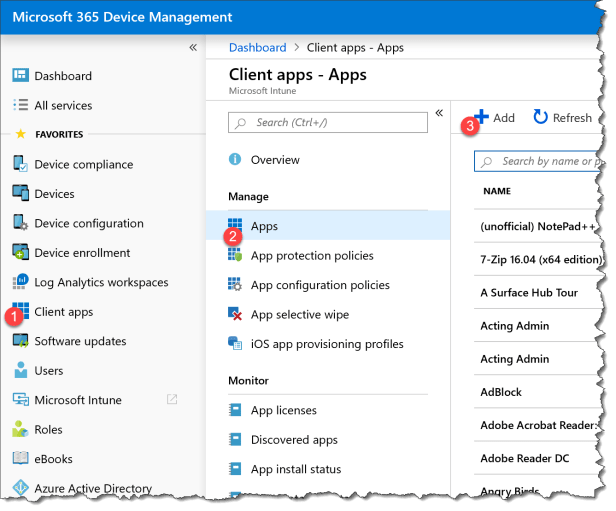Screen dimensions: 616x511
Task: Click the Device enrollment icon
Action: [20, 252]
